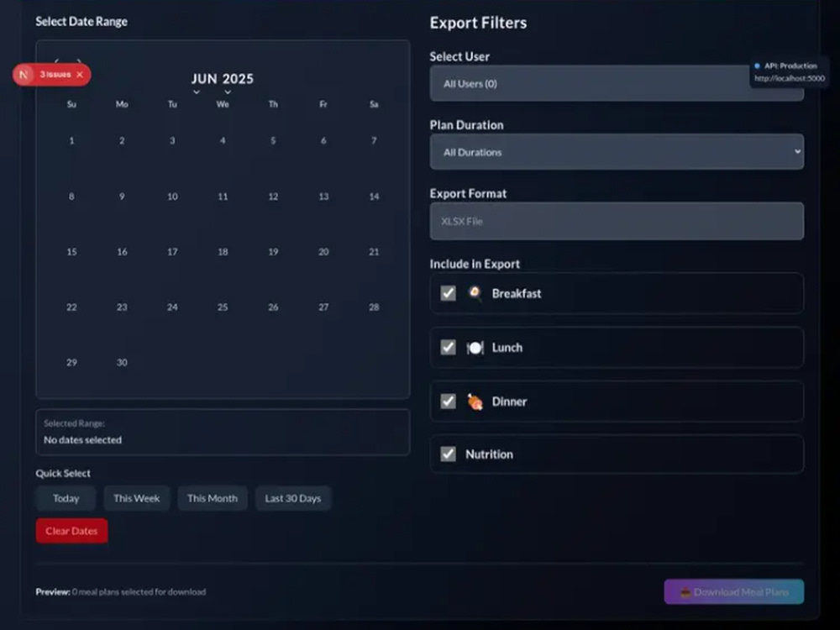Click the icon inside Download Meal Plans
Viewport: 840px width, 630px height.
685,592
